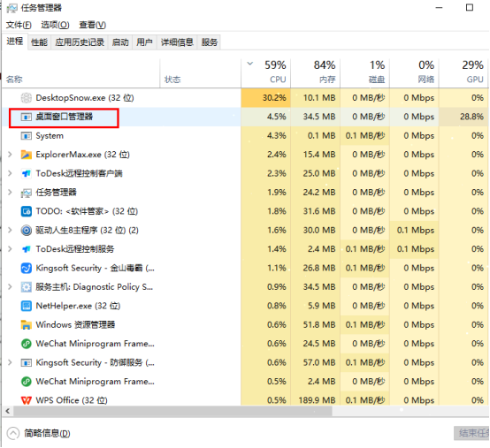Click the 30.2% CPU value for DesktopSnow
Screen dimensions: 490x448
point(265,98)
